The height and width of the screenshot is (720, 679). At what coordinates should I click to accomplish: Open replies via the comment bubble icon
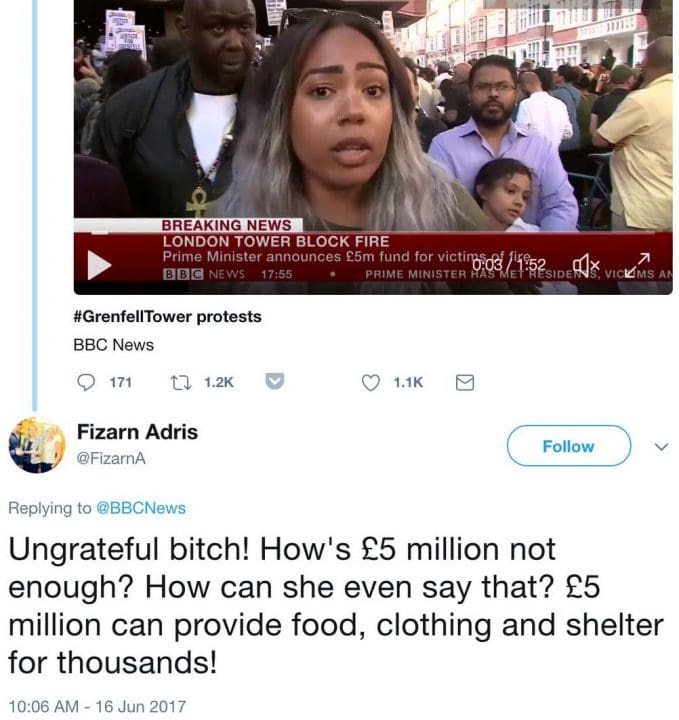click(x=86, y=382)
